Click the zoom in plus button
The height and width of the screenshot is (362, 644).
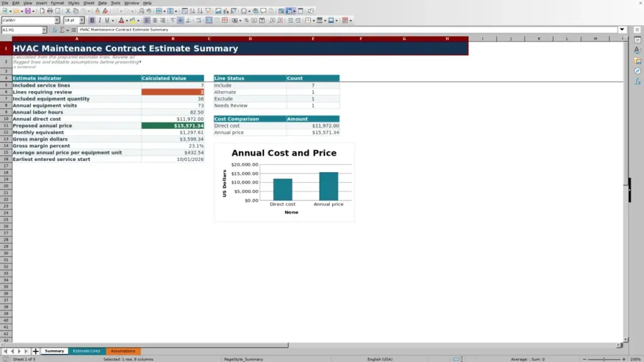click(623, 359)
